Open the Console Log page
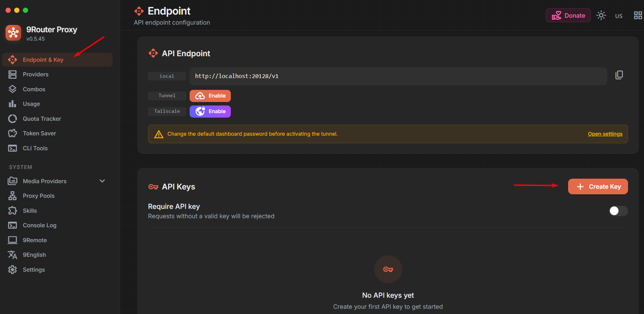This screenshot has height=314, width=644. pyautogui.click(x=58, y=225)
